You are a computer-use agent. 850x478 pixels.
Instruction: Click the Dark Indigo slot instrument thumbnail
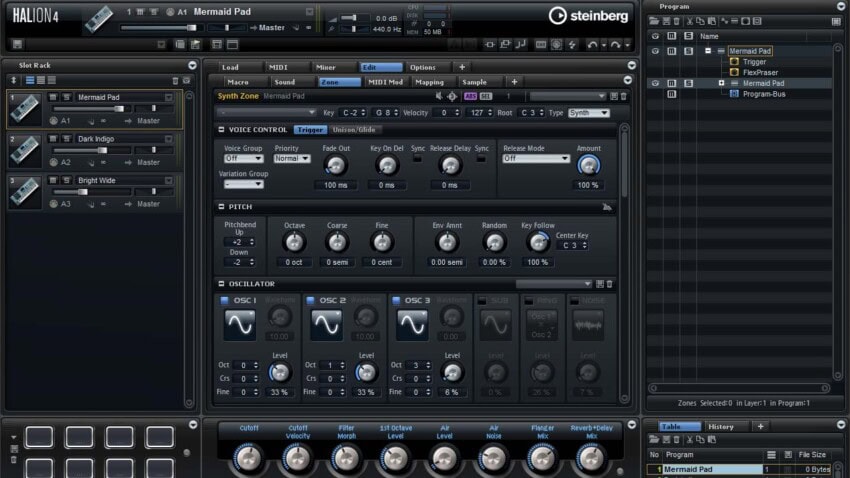(25, 147)
